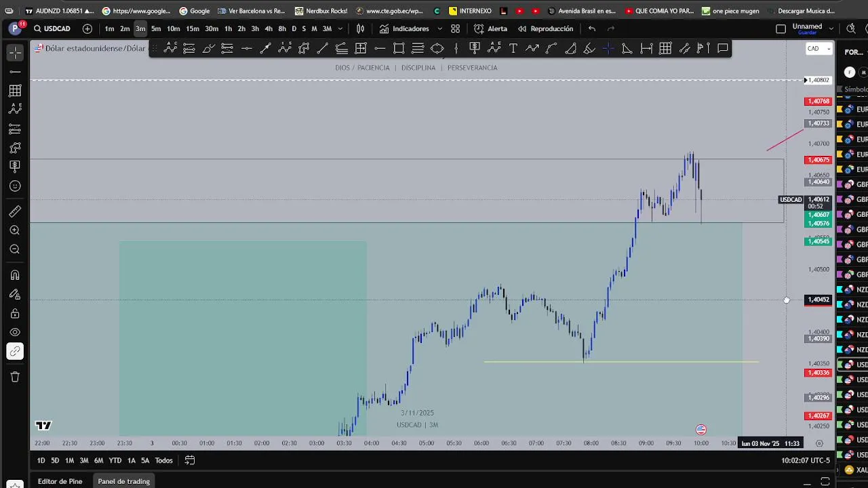Image resolution: width=868 pixels, height=488 pixels.
Task: Toggle keep drawing mode pencil-lock icon
Action: pyautogui.click(x=15, y=294)
